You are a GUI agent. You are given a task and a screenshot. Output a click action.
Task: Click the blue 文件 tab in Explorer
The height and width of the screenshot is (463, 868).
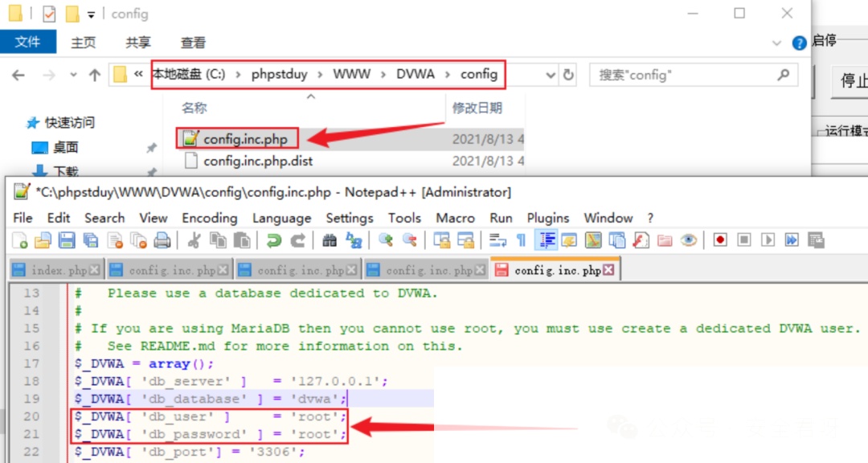(x=27, y=42)
